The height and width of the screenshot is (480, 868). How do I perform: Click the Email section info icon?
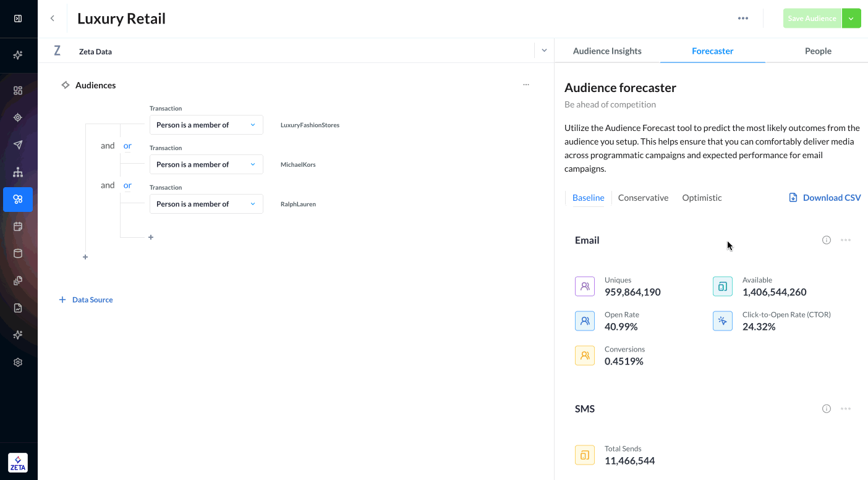827,240
